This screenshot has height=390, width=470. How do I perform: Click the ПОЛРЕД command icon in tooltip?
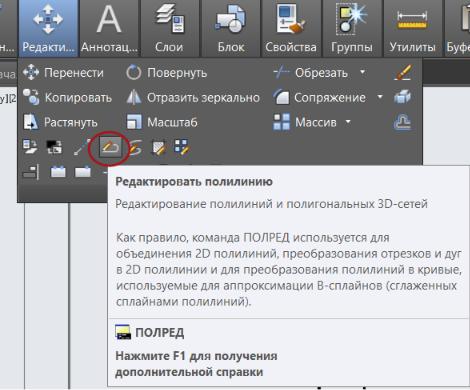(123, 332)
